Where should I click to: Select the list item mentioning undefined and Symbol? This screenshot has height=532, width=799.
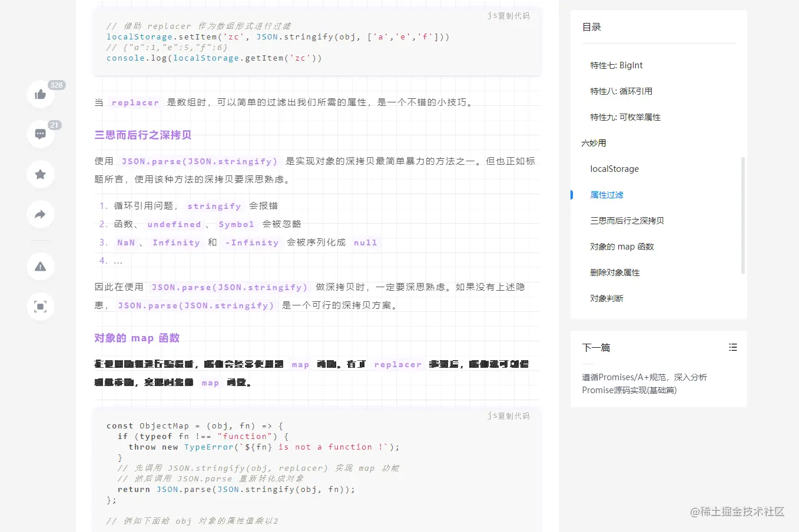(x=207, y=224)
